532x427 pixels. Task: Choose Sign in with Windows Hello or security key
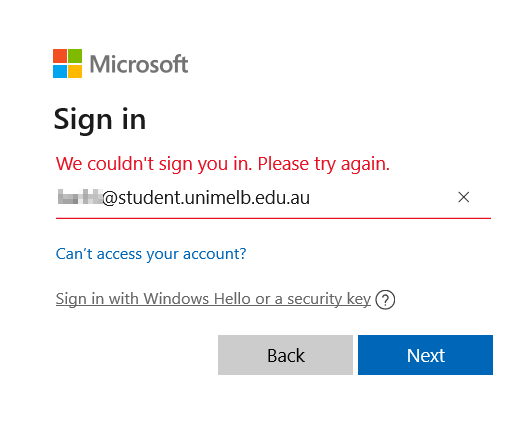coord(213,299)
